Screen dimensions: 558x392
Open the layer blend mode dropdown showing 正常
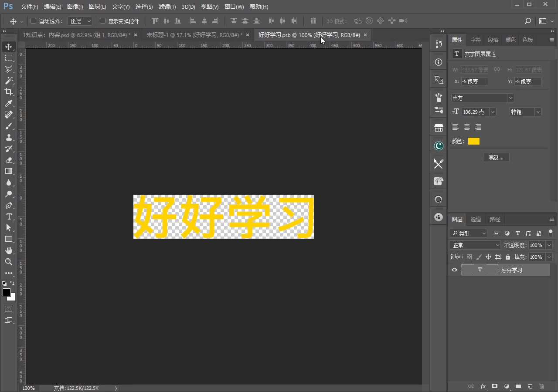(474, 245)
